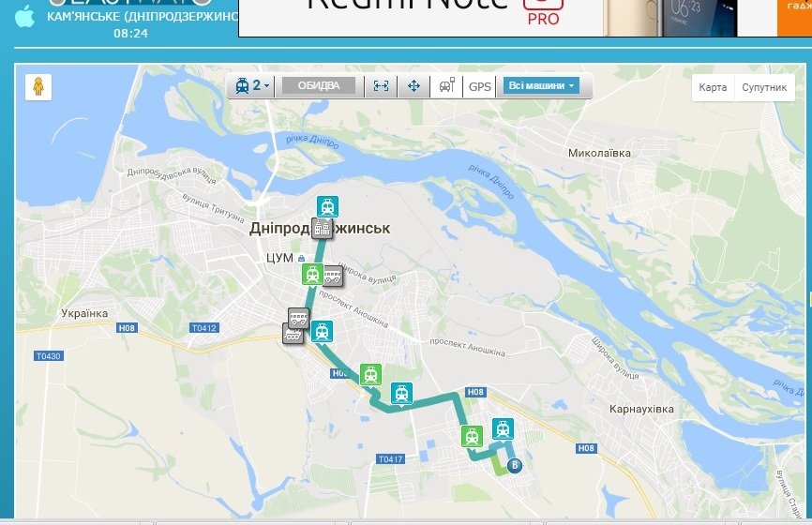Select the blue tram marker near Дніпродзержинськ label
812x525 pixels.
pyautogui.click(x=328, y=207)
